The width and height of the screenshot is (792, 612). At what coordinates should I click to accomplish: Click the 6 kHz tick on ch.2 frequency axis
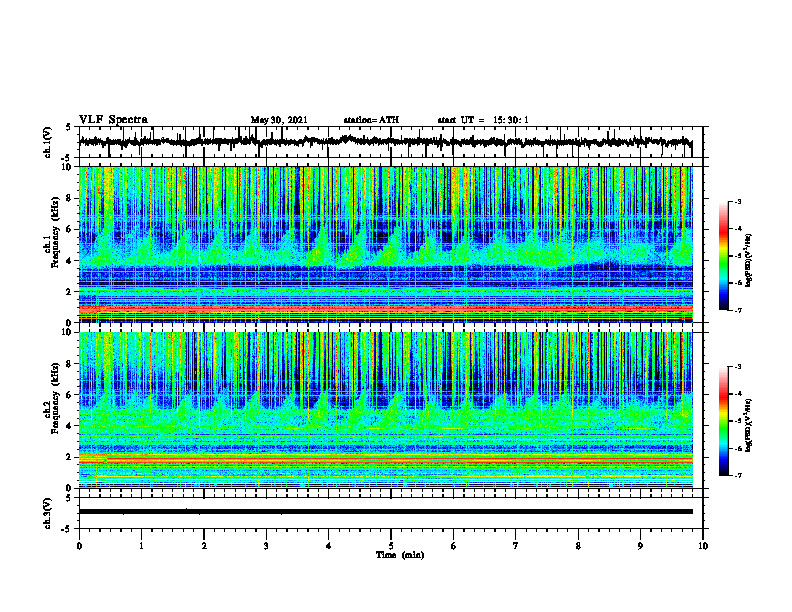(70, 395)
